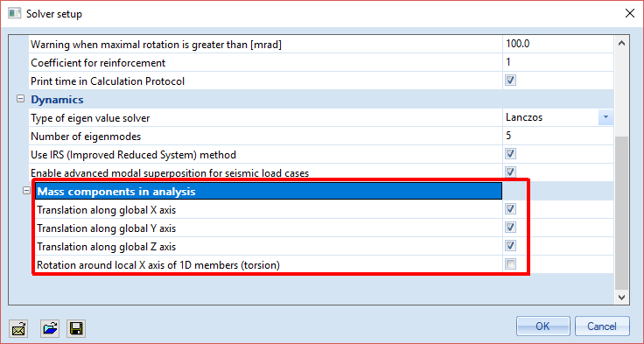Collapse the Dynamics section

[x=20, y=99]
